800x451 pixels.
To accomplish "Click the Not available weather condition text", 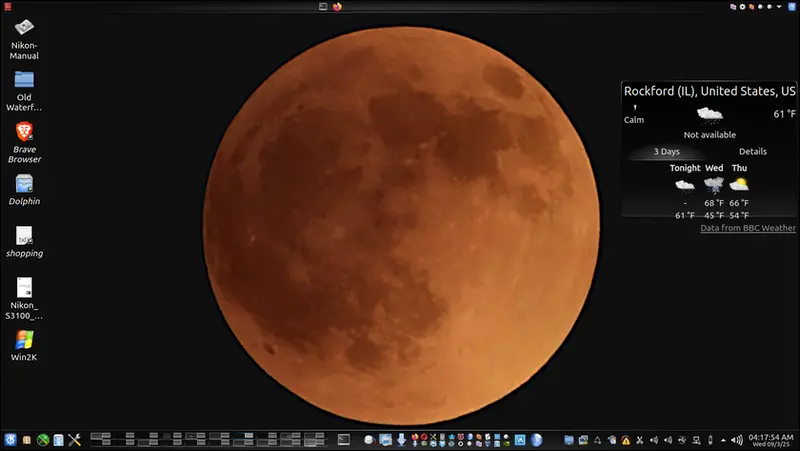I will (710, 135).
